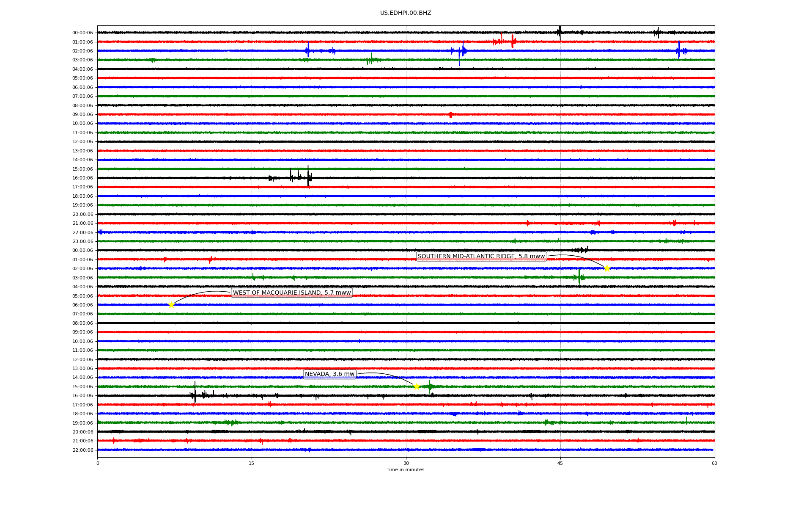Screen dimensions: 812x508
Task: Click the last 22:00:06 label at bottom
Action: point(82,450)
